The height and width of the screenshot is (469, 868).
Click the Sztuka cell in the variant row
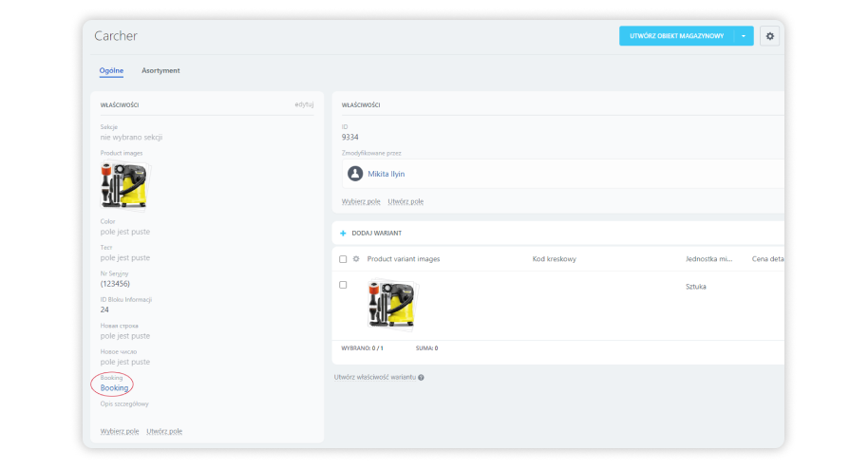tap(696, 287)
